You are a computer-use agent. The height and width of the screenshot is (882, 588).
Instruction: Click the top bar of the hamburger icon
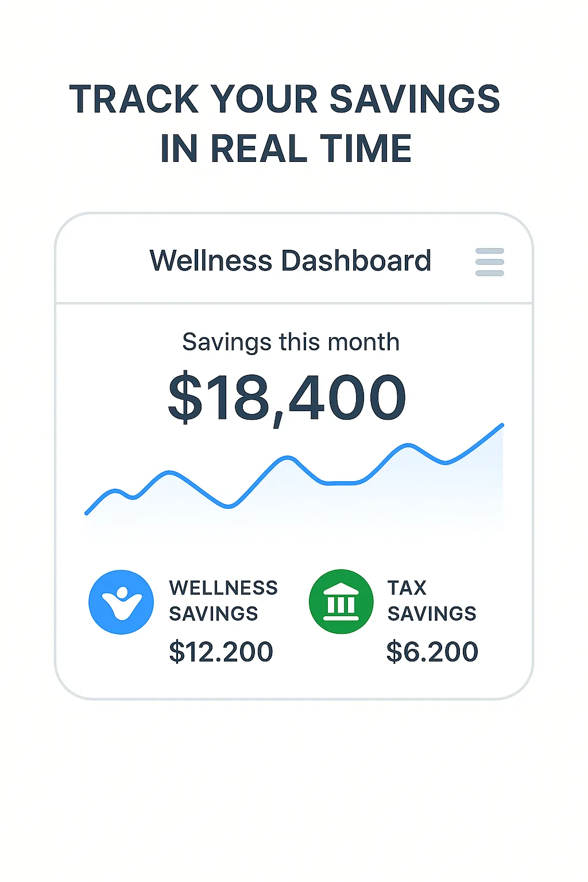[x=490, y=251]
